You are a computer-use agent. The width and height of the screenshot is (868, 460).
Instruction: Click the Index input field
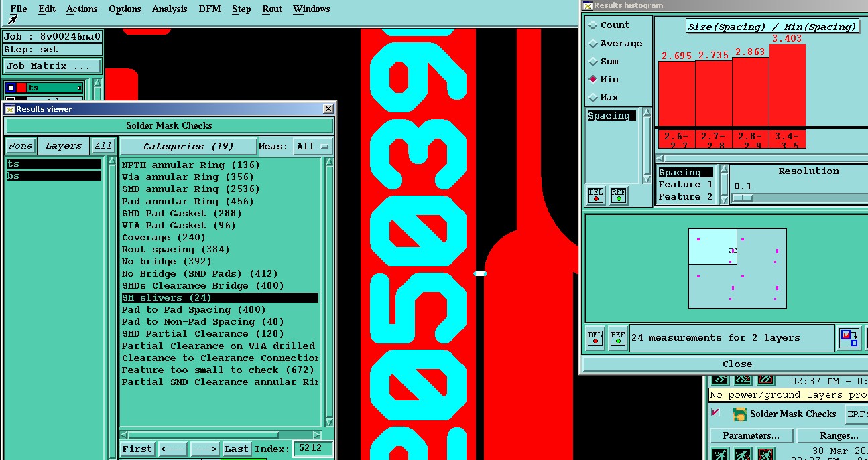click(x=312, y=449)
